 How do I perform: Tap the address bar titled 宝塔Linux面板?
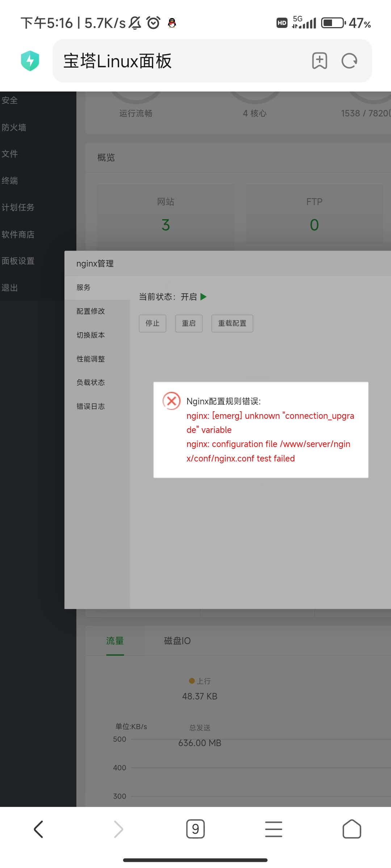(212, 61)
